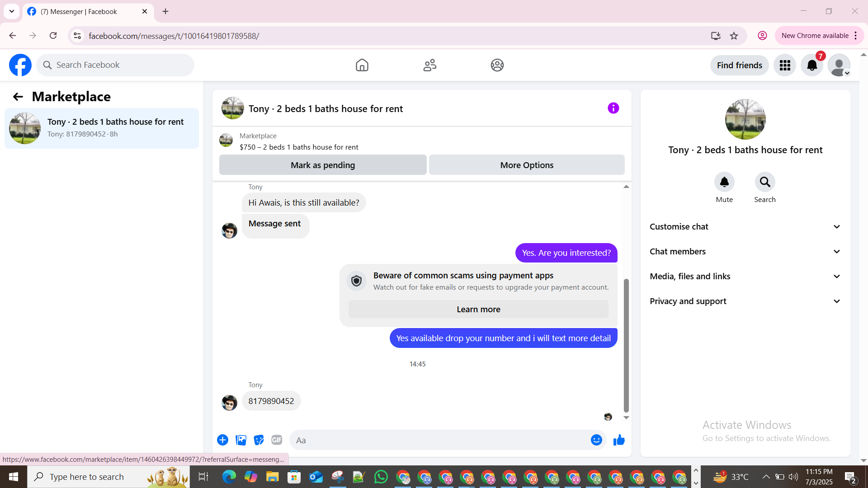Open Facebook notifications bell

(x=812, y=66)
